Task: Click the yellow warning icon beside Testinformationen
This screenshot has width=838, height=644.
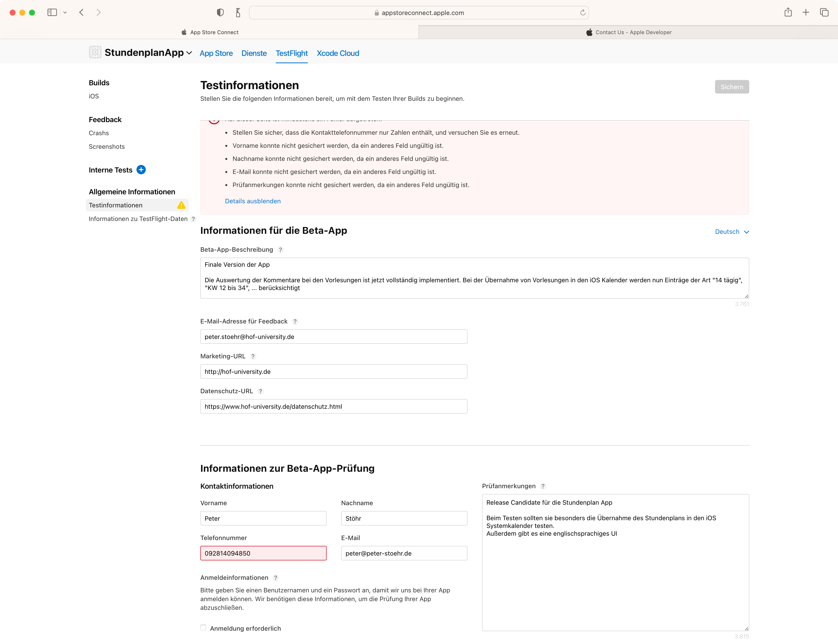Action: tap(181, 205)
